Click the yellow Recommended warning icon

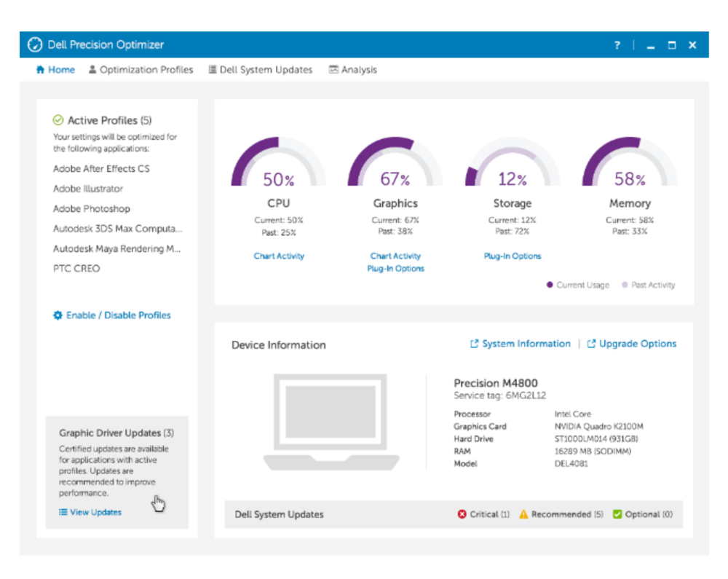(x=523, y=514)
